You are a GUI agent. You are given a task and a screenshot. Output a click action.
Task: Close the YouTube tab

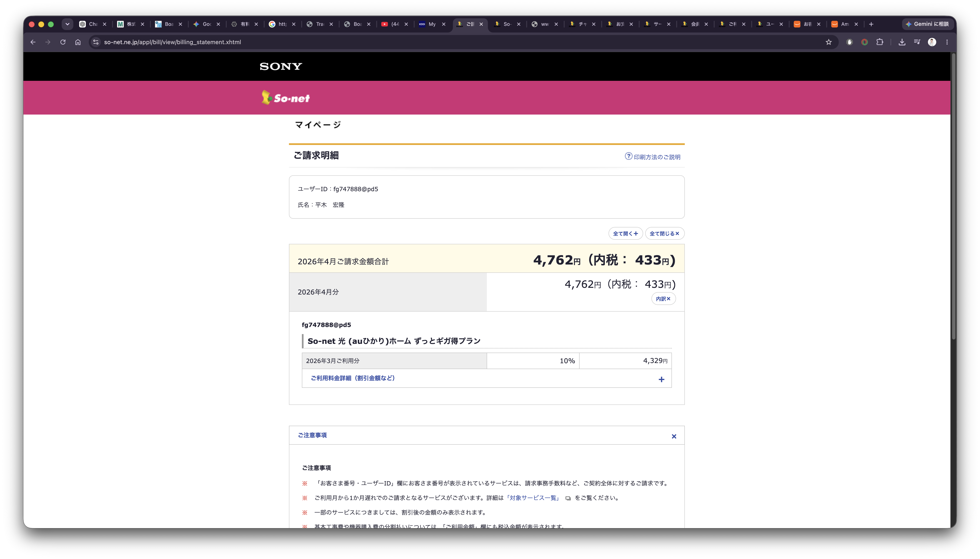(x=406, y=24)
